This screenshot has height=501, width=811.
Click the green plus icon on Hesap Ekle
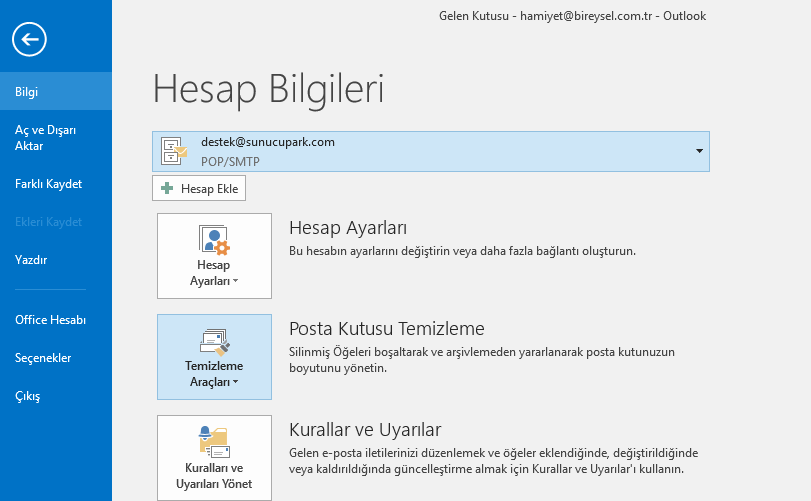tap(167, 188)
